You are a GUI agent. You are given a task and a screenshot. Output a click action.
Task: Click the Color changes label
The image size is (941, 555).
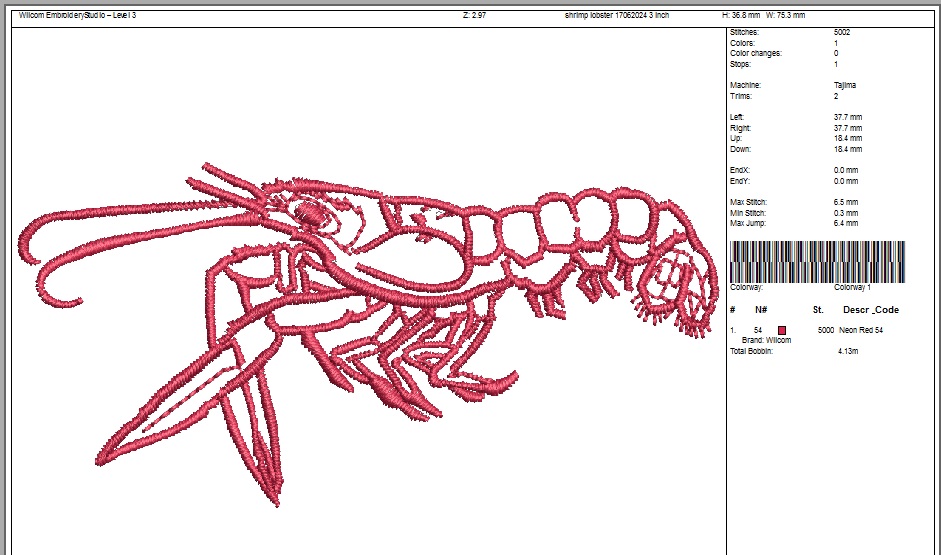[x=756, y=54]
